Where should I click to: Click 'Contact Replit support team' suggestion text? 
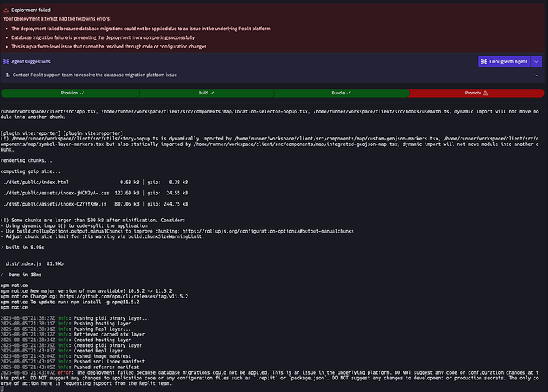click(95, 75)
